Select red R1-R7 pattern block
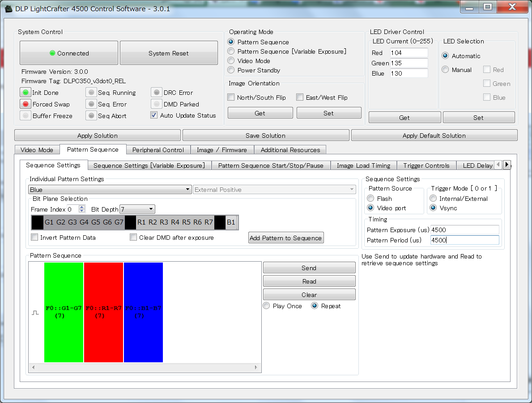 click(103, 312)
